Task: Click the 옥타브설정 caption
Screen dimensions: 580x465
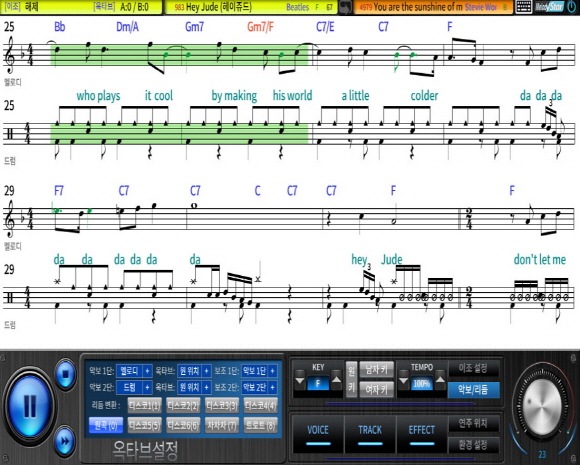Action: click(145, 450)
